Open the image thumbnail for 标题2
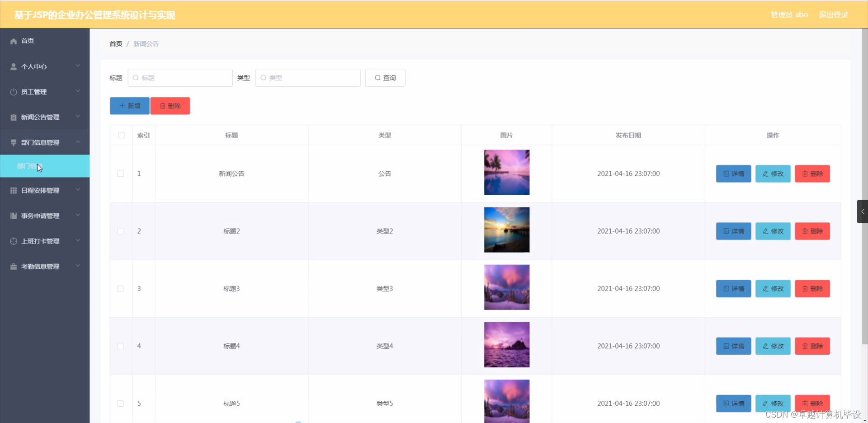This screenshot has height=423, width=868. click(x=506, y=230)
